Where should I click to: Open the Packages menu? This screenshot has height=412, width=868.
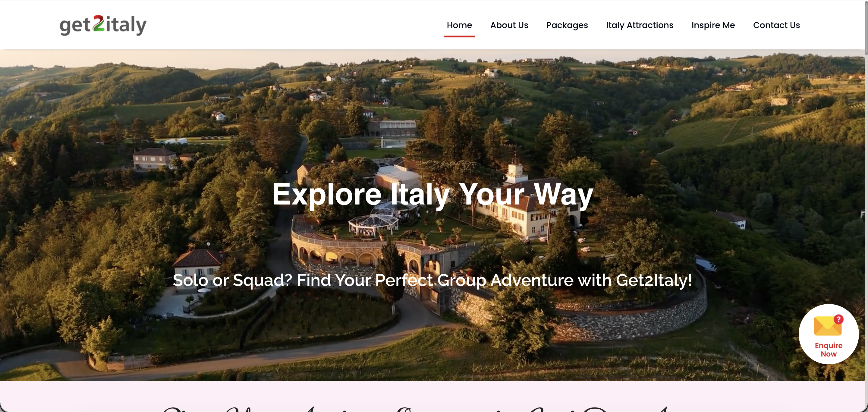[x=567, y=25]
